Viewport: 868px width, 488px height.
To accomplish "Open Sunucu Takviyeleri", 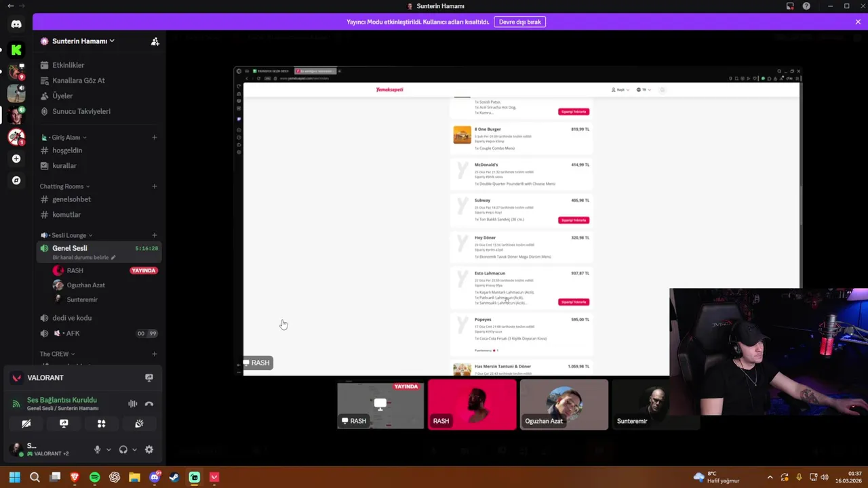I will [x=99, y=111].
